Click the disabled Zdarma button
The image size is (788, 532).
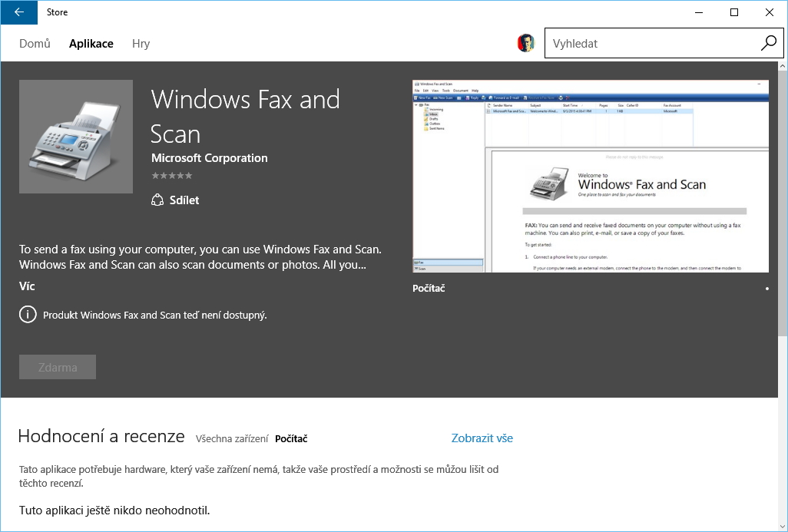point(58,367)
